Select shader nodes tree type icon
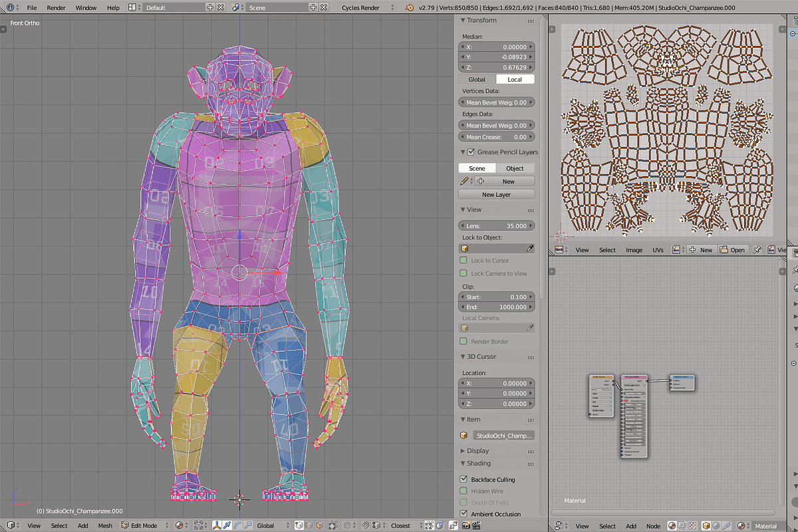Image resolution: width=798 pixels, height=532 pixels. (672, 526)
